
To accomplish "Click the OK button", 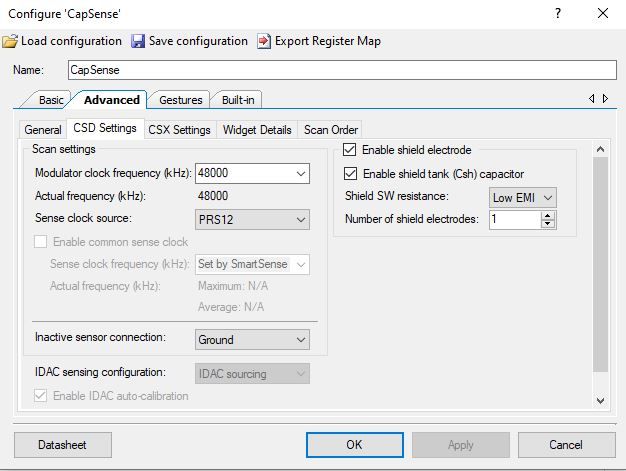I will 355,445.
